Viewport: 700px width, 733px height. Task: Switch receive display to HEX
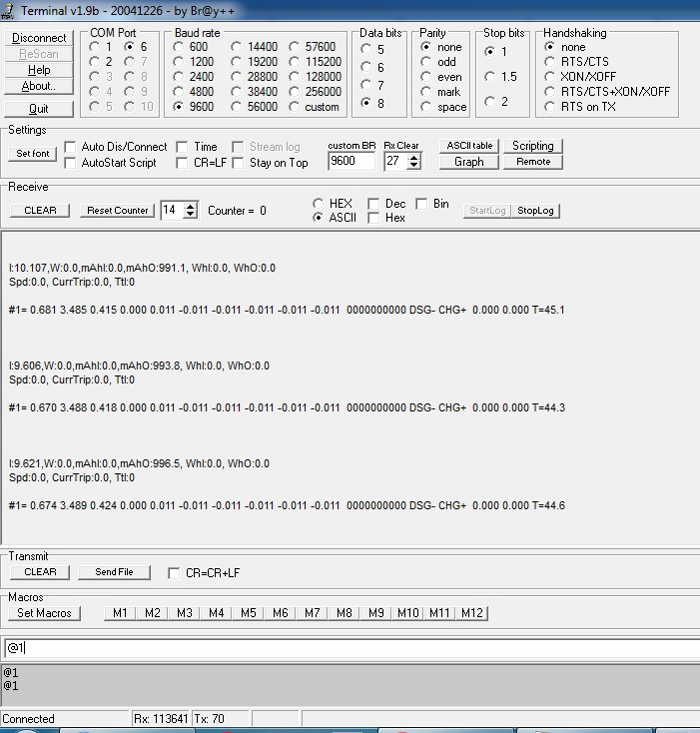pos(318,204)
